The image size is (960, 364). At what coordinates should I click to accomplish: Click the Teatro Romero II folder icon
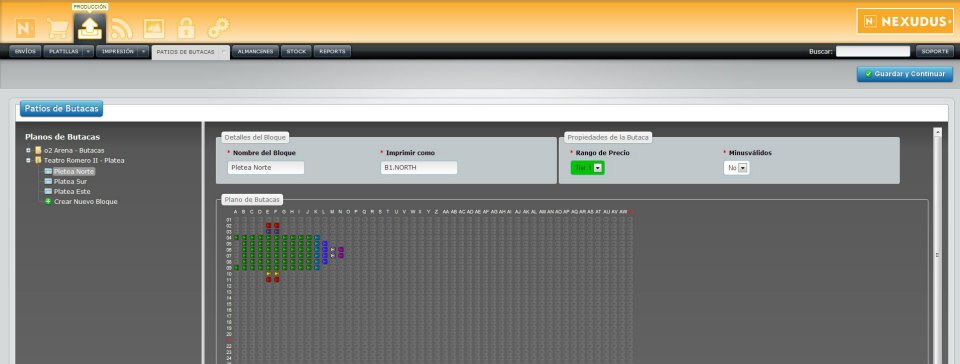(39, 160)
